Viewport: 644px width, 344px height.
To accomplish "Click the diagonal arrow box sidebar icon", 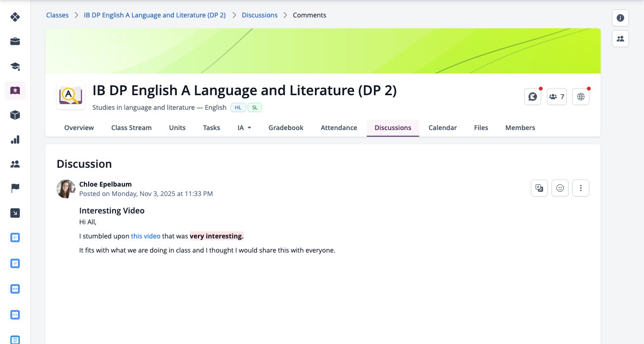I will tap(15, 213).
